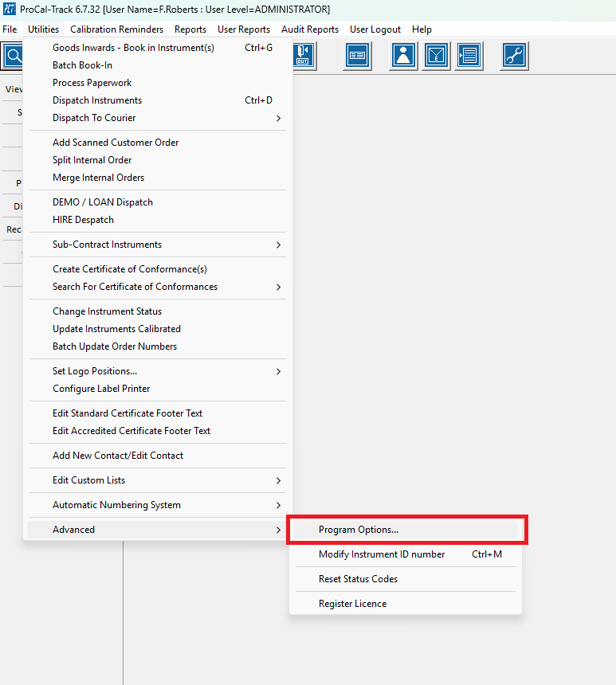
Task: Click the ProCal-Track title bar app icon
Action: coord(10,10)
